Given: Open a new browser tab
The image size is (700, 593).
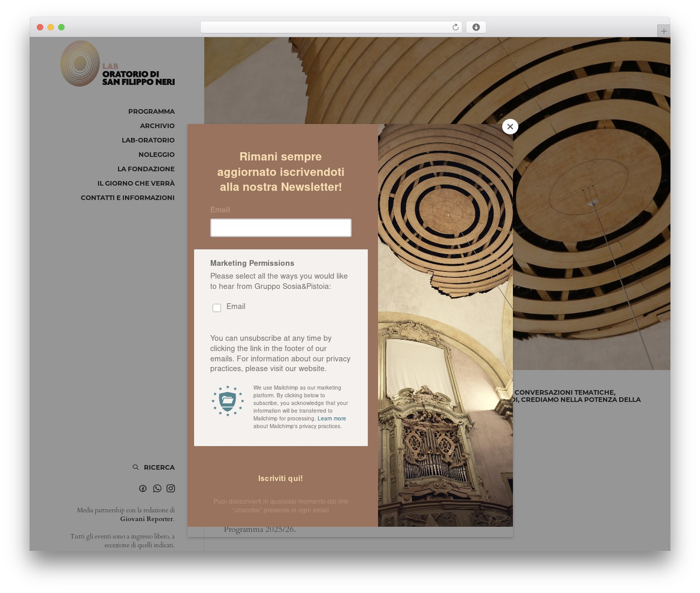Looking at the screenshot, I should (x=663, y=31).
